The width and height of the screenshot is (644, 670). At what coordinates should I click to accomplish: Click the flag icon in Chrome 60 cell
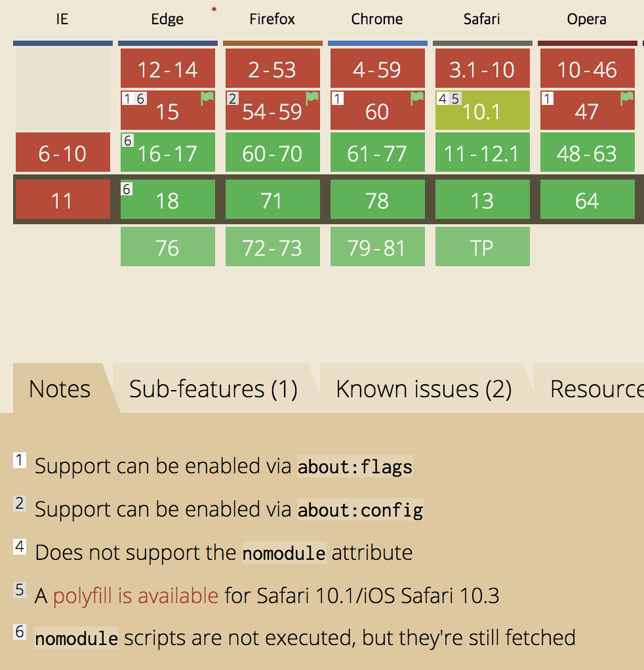417,98
